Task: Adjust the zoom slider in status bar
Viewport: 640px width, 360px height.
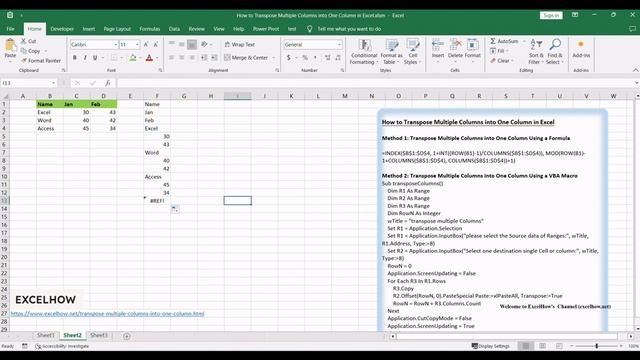Action: click(x=596, y=346)
